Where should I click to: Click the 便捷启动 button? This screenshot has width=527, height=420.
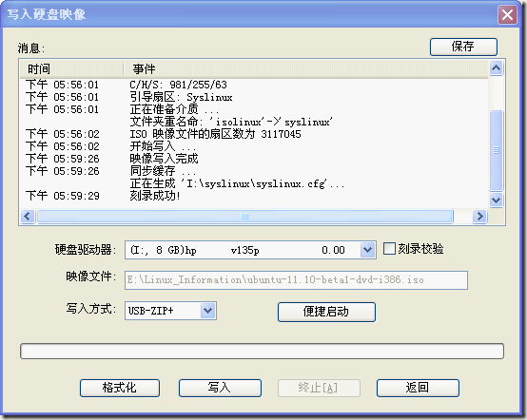326,312
